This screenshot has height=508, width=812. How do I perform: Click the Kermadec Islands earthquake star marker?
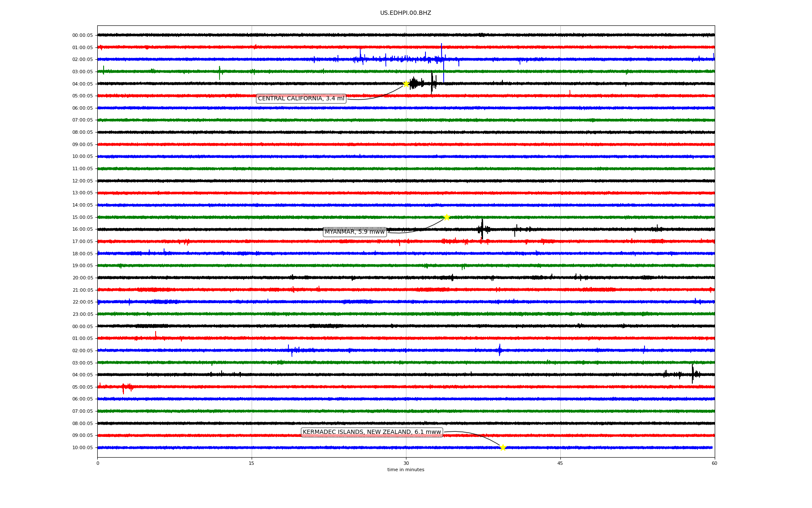[x=503, y=447]
